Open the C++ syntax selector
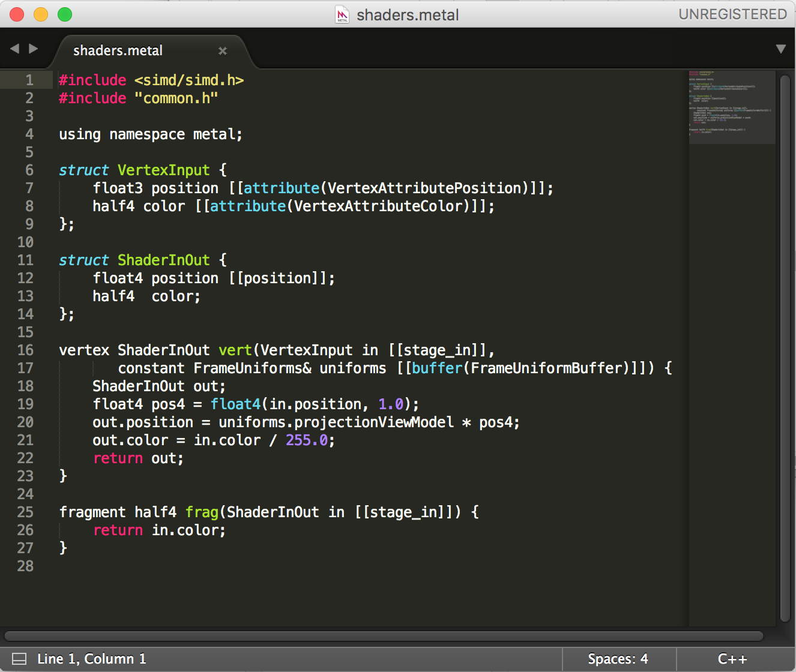This screenshot has height=672, width=796. point(732,659)
